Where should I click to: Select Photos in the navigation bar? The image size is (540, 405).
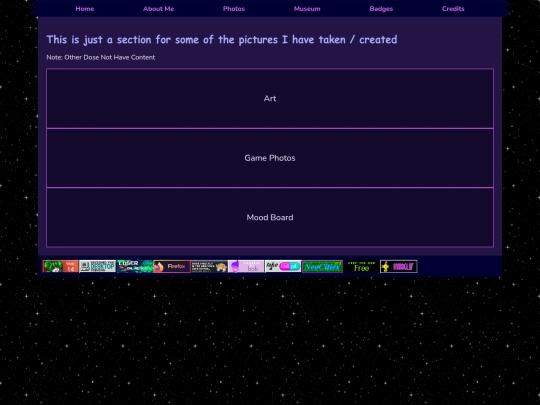tap(234, 9)
